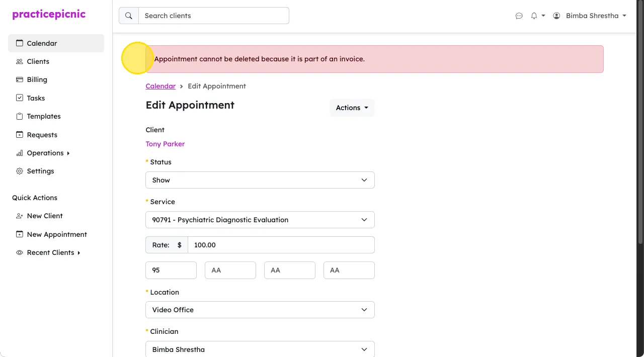Image resolution: width=644 pixels, height=357 pixels.
Task: Click the Recent Clients eye icon
Action: click(20, 252)
